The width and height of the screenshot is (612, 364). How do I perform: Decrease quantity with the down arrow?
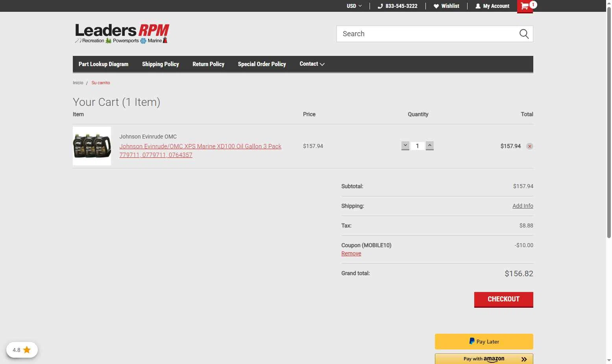click(x=405, y=146)
